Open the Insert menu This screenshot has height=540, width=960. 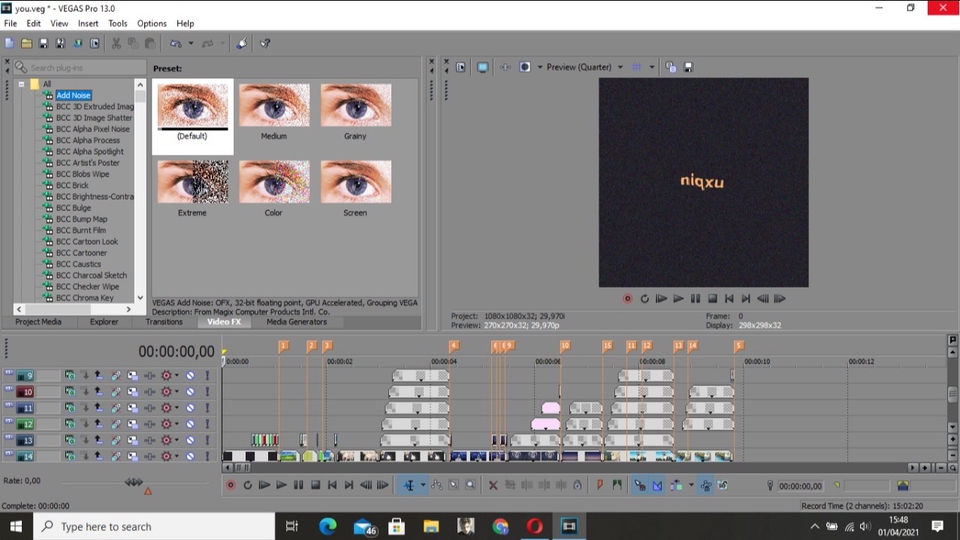click(x=88, y=23)
